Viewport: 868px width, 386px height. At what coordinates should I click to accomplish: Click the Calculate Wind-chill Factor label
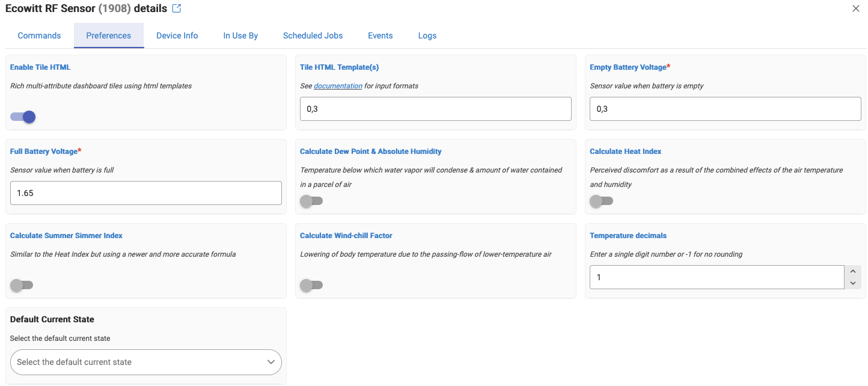(346, 236)
